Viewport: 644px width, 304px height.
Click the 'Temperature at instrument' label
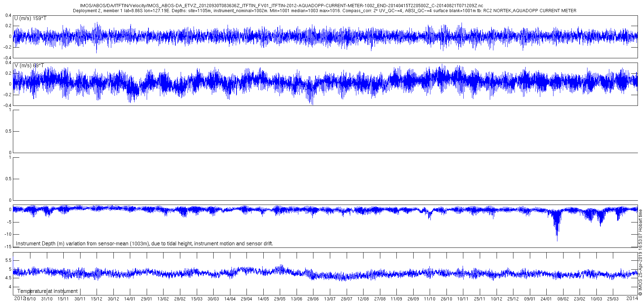coord(47,291)
